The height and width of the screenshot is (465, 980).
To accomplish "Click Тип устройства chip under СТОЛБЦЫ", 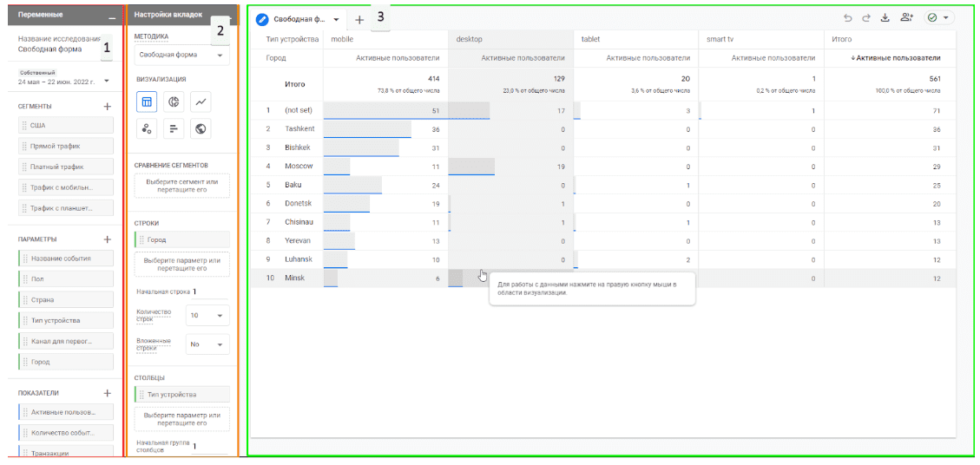I will pyautogui.click(x=182, y=395).
